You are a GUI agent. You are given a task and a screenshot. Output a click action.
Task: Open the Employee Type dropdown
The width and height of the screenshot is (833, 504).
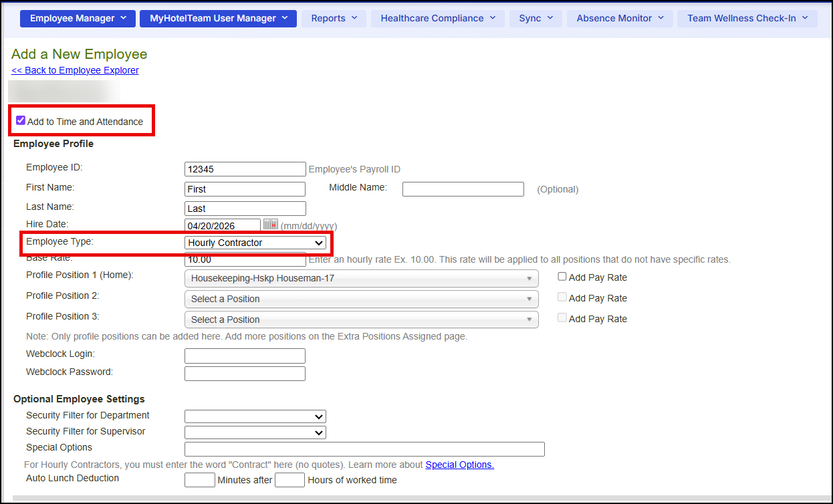[x=255, y=243]
